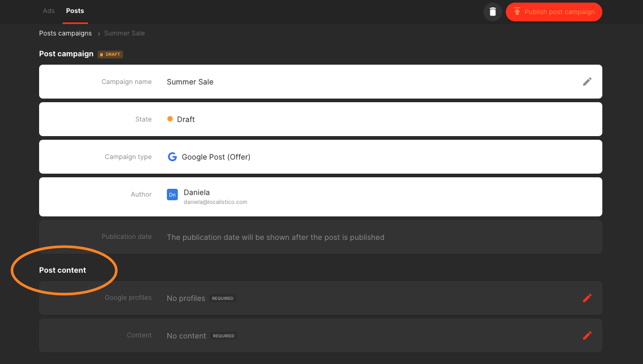Click the REQUIRED badge beside No profiles
This screenshot has width=643, height=364.
[223, 298]
